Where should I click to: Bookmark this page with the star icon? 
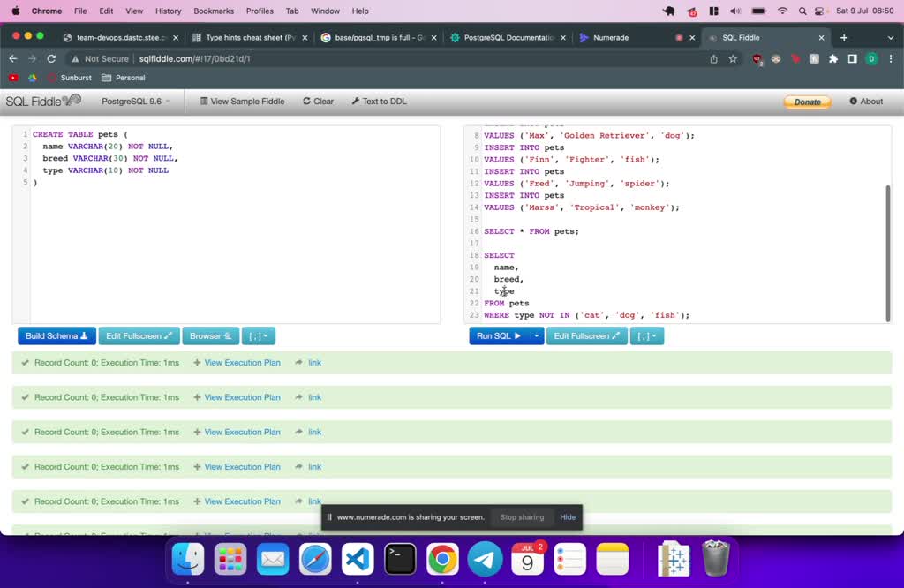tap(733, 59)
